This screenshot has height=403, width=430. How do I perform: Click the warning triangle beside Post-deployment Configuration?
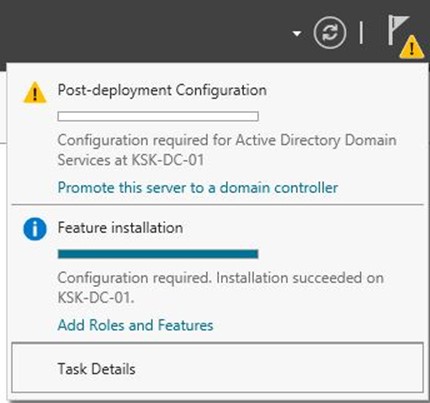point(35,92)
